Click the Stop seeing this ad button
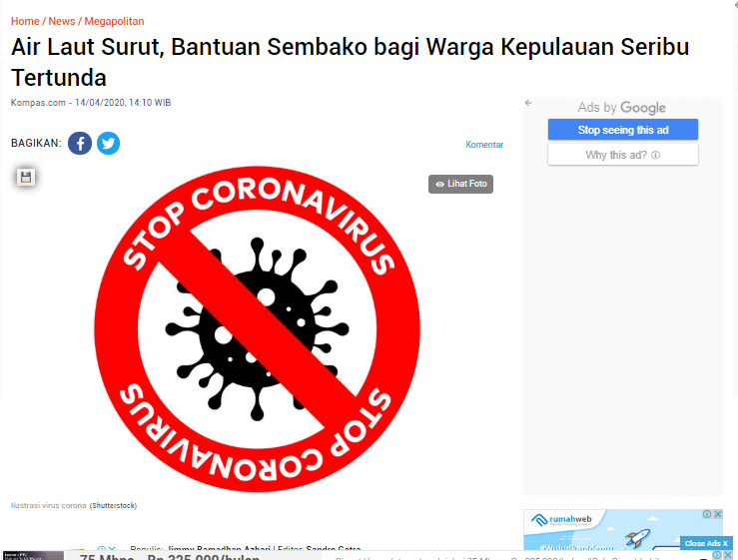The image size is (738, 560). click(623, 130)
